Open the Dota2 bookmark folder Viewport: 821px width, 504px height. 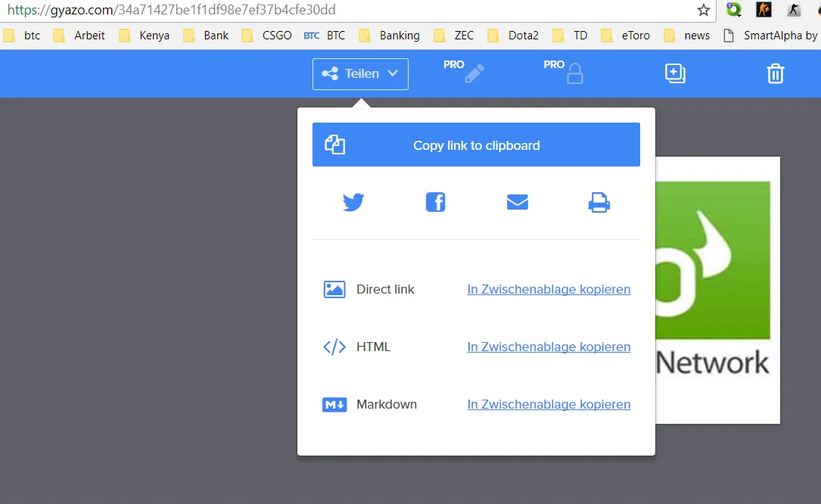(512, 35)
